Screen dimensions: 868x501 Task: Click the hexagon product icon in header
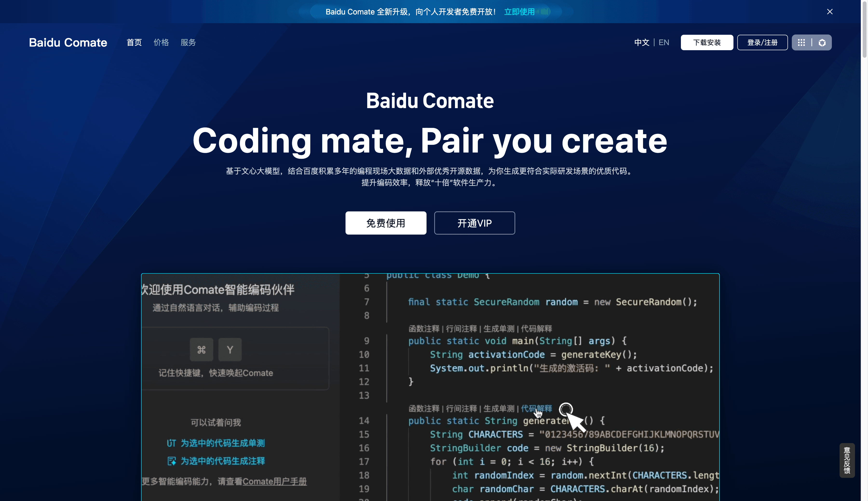[x=822, y=43]
